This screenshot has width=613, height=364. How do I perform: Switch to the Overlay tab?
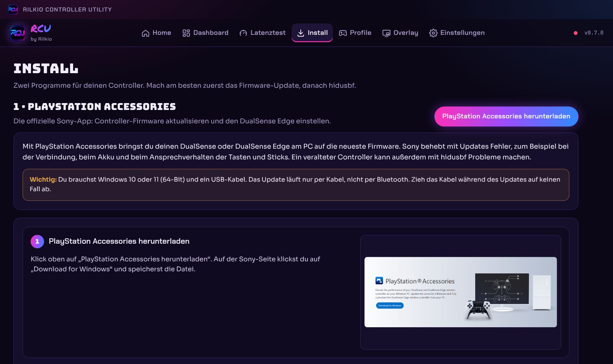(400, 33)
